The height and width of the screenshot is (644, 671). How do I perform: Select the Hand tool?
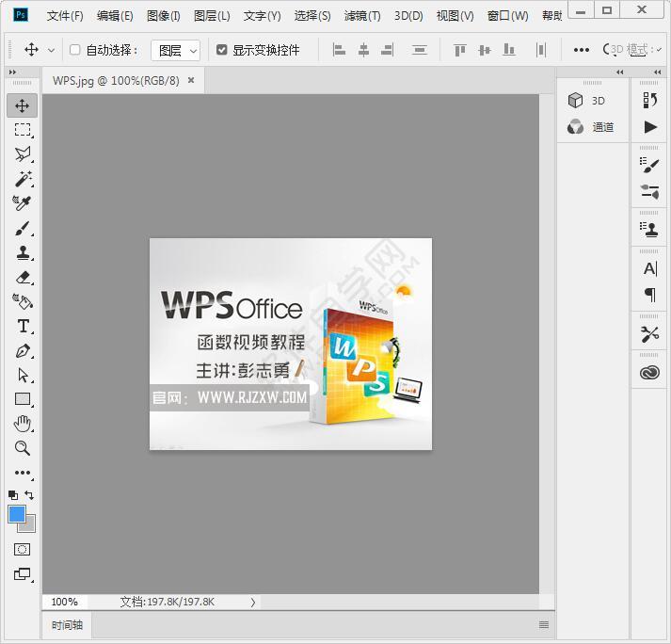tap(23, 424)
